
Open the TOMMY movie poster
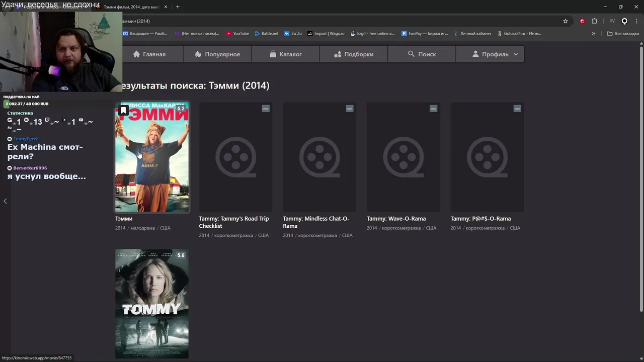pos(152,304)
